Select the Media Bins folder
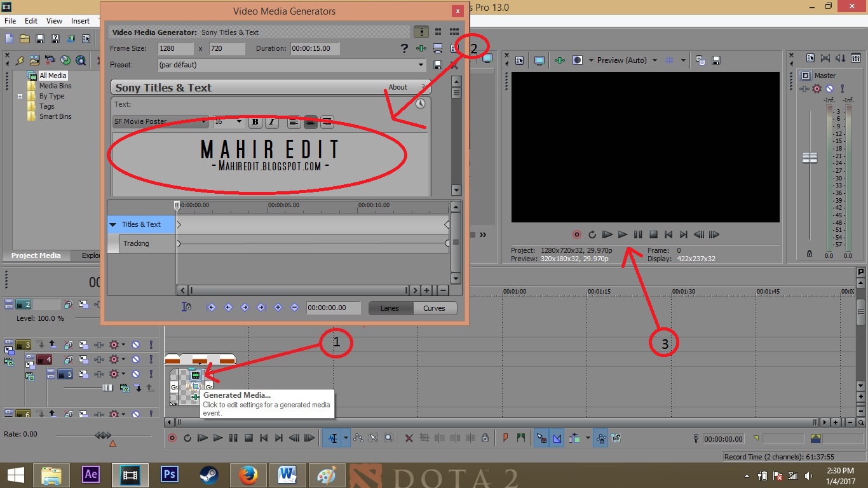The height and width of the screenshot is (488, 868). coord(55,86)
